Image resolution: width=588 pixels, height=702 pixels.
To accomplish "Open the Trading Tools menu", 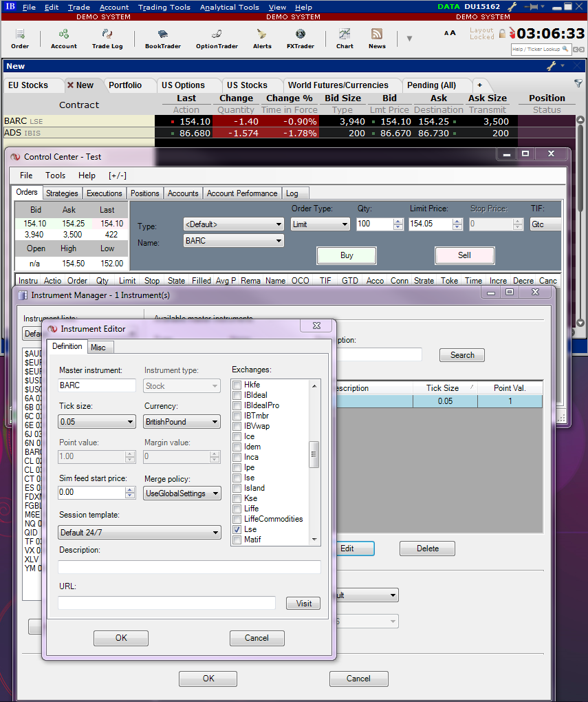I will (x=164, y=7).
